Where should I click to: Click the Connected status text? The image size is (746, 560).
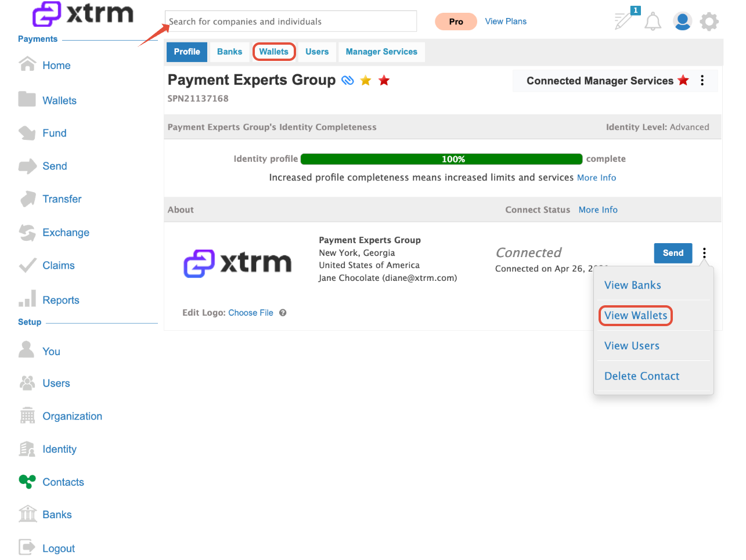[529, 252]
